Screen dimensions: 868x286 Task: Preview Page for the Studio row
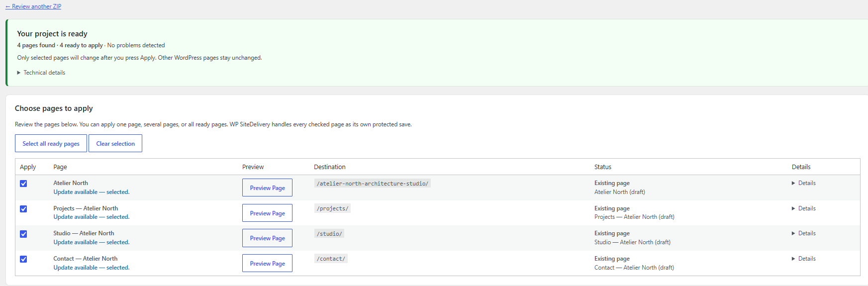(267, 238)
